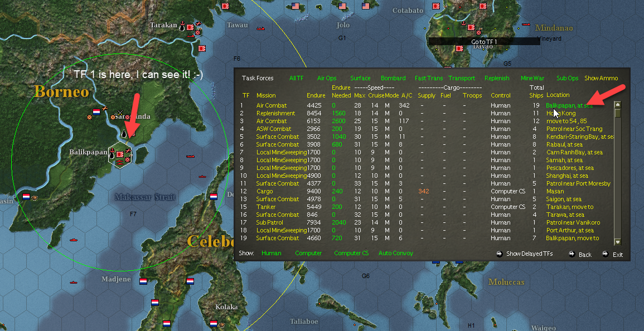Viewport: 644px width, 331px height.
Task: Click TF 2 Replenishment mission
Action: click(x=275, y=113)
